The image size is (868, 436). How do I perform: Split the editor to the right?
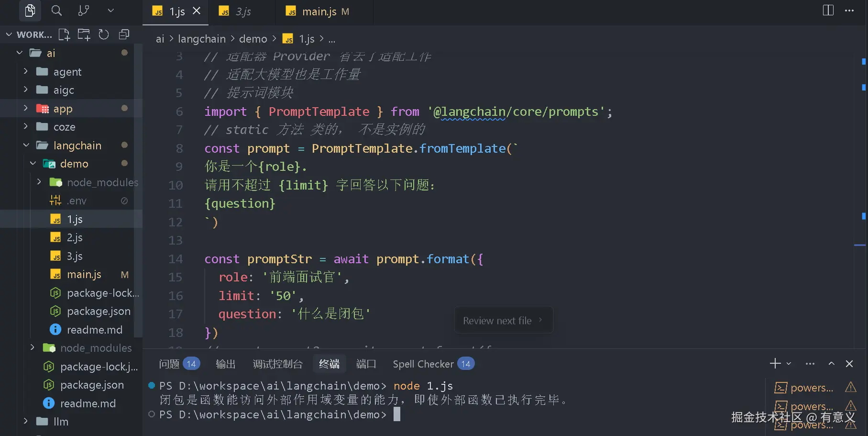coord(828,11)
